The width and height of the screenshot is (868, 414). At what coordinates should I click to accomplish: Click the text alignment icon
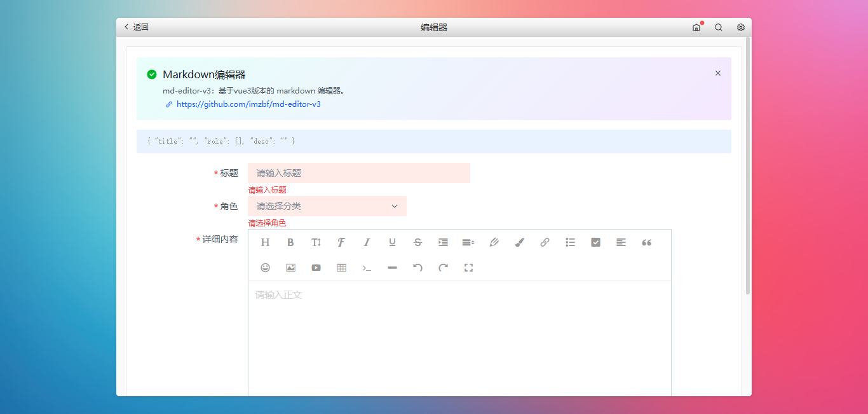[x=621, y=242]
